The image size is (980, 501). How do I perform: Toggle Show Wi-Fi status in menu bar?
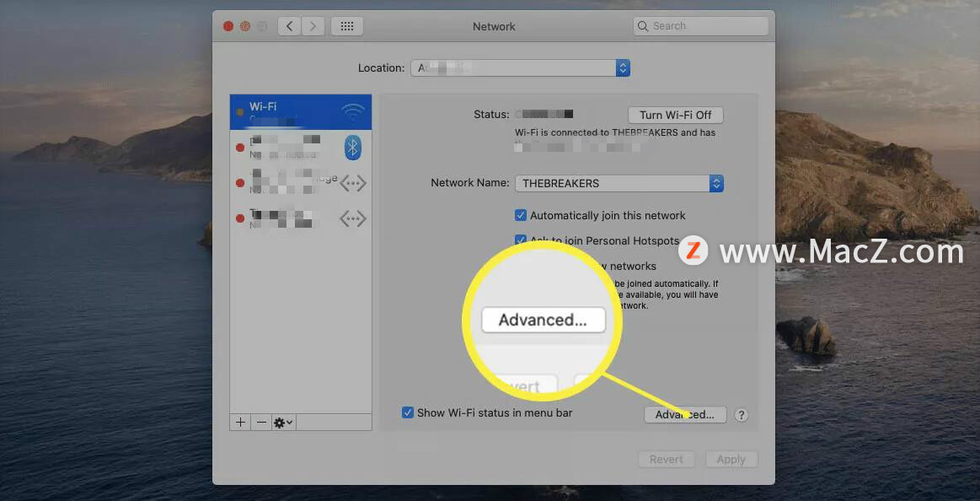click(408, 412)
